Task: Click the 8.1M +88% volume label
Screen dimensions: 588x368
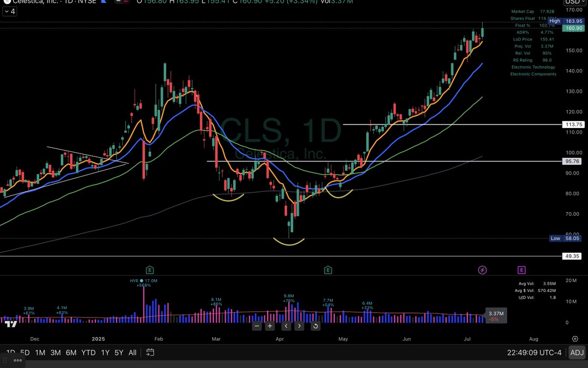Action: click(217, 301)
